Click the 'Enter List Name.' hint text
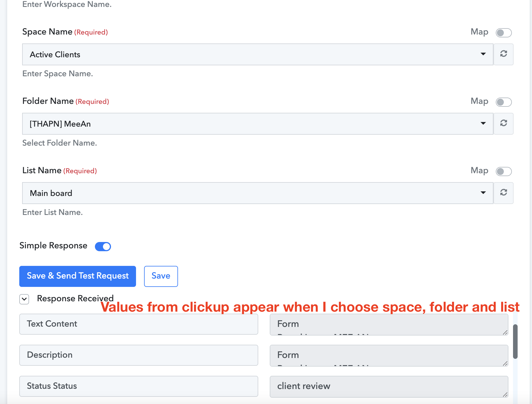The height and width of the screenshot is (404, 532). coord(52,212)
